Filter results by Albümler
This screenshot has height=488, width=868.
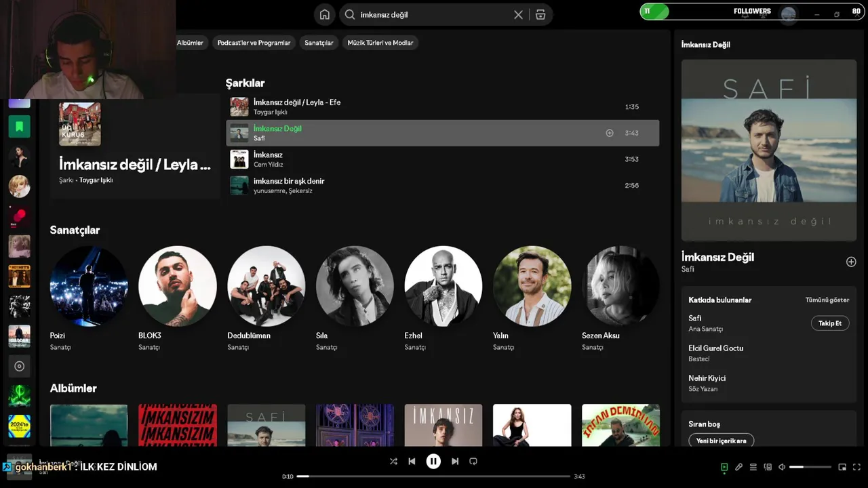(x=190, y=43)
